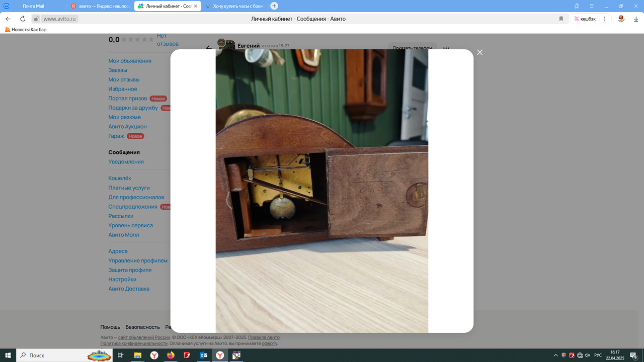The image size is (644, 362).
Task: Open Авито Доставка
Action: pos(129,289)
